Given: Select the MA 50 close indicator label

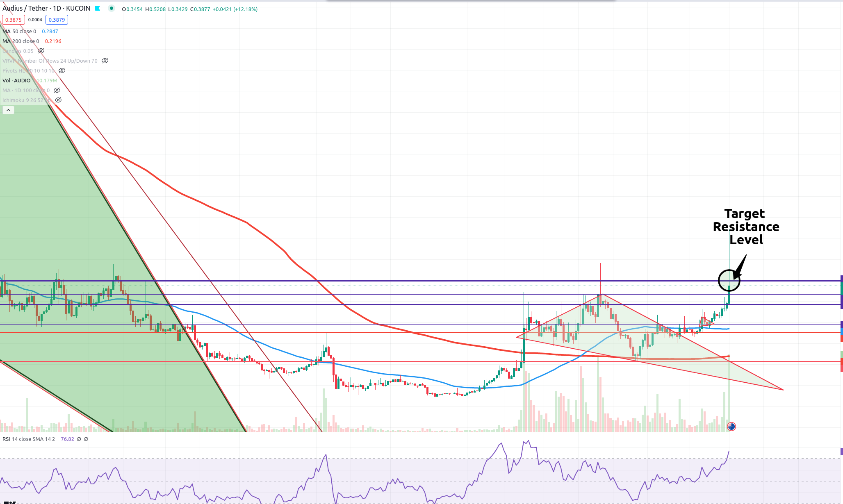Looking at the screenshot, I should coord(19,31).
